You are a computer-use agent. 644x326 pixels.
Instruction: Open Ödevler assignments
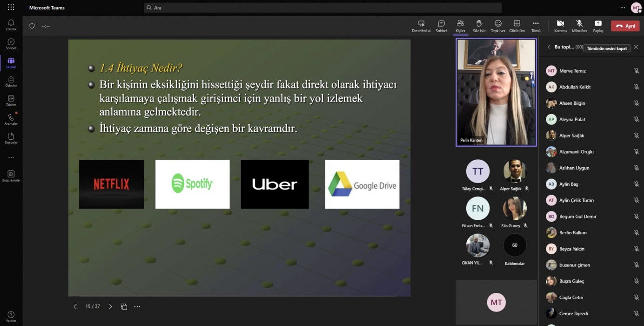tap(11, 82)
